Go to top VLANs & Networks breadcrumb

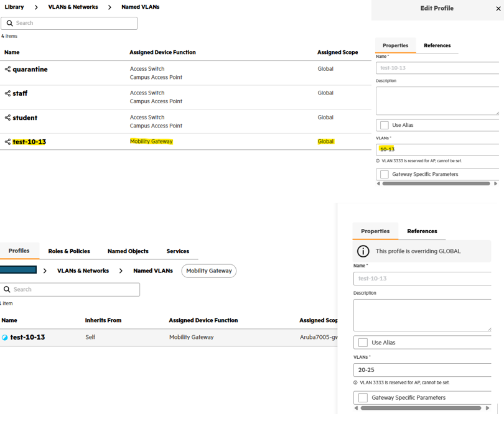(x=73, y=7)
